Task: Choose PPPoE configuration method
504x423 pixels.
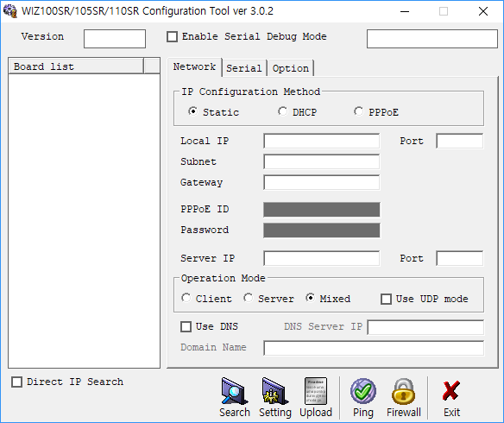Action: click(359, 111)
